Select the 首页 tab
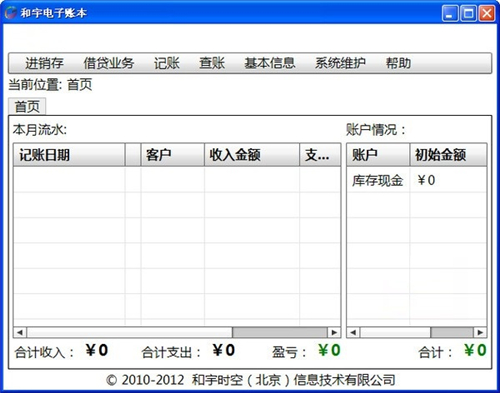Screen dimensions: 500x393 point(27,107)
